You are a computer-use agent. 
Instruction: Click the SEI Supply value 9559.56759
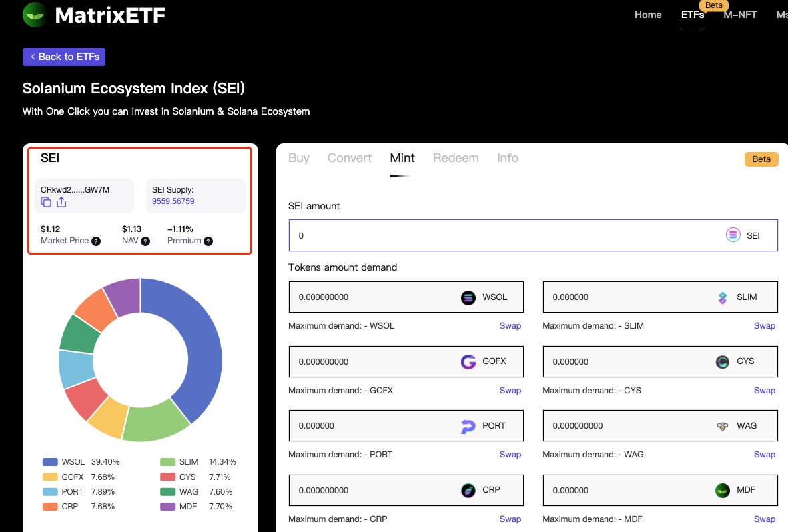point(173,201)
